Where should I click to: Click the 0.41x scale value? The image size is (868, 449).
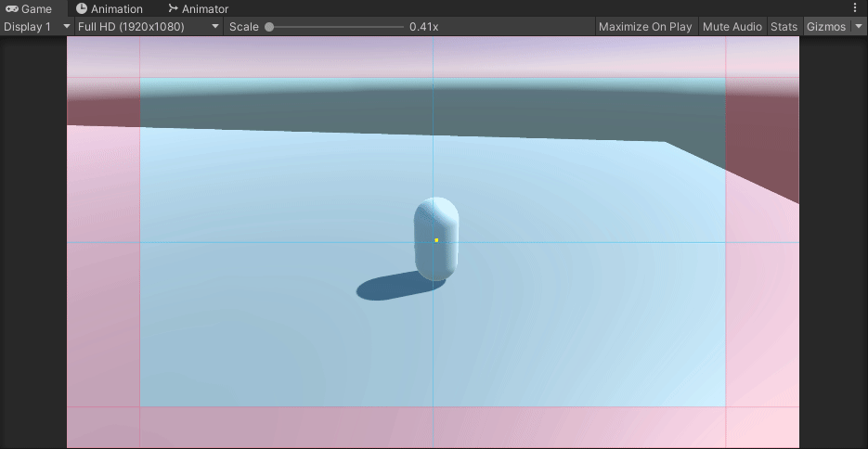[424, 27]
